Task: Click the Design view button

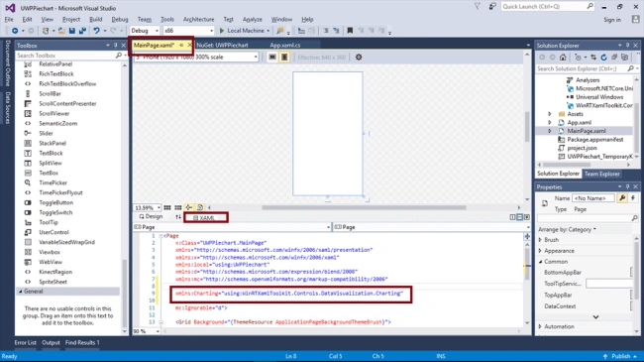Action: [151, 217]
